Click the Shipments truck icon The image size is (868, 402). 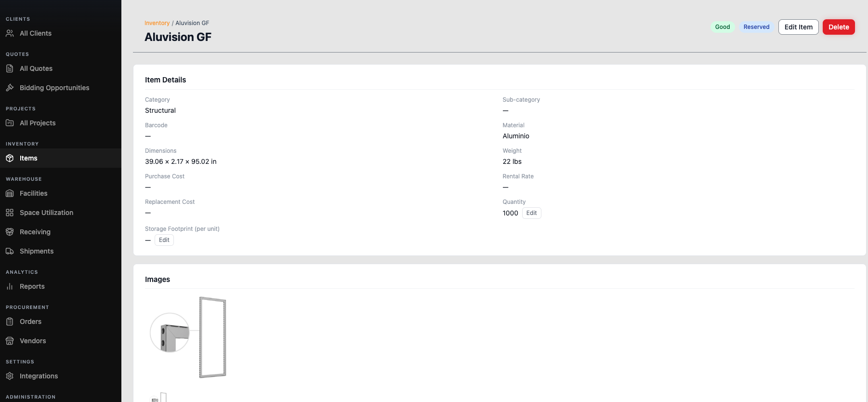(x=10, y=251)
